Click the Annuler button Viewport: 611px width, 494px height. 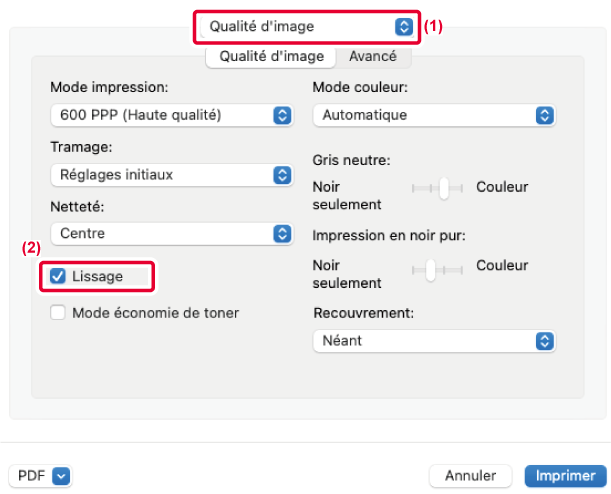pyautogui.click(x=470, y=475)
